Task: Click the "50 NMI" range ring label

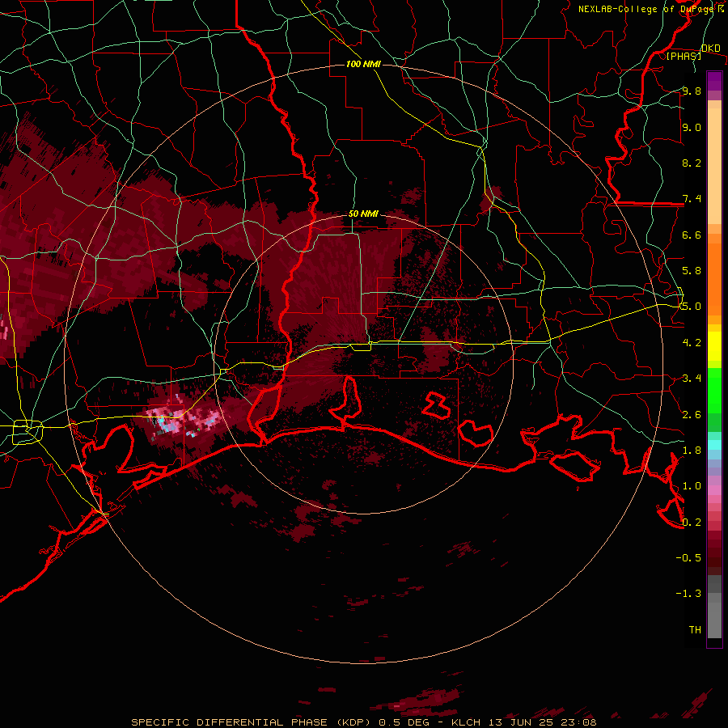Action: pos(363,214)
